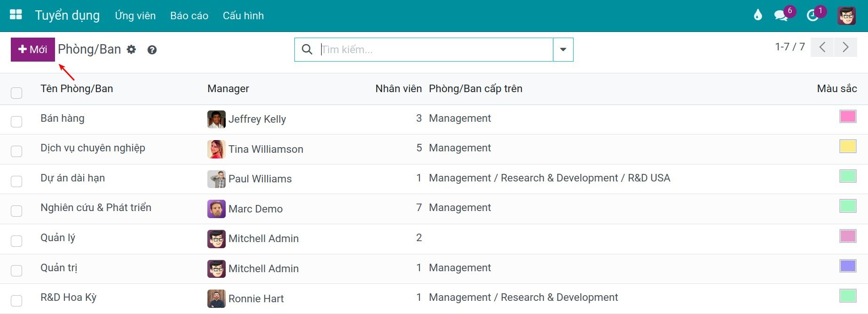Image resolution: width=868 pixels, height=314 pixels.
Task: Toggle the select-all checkbox in table header
Action: point(16,93)
